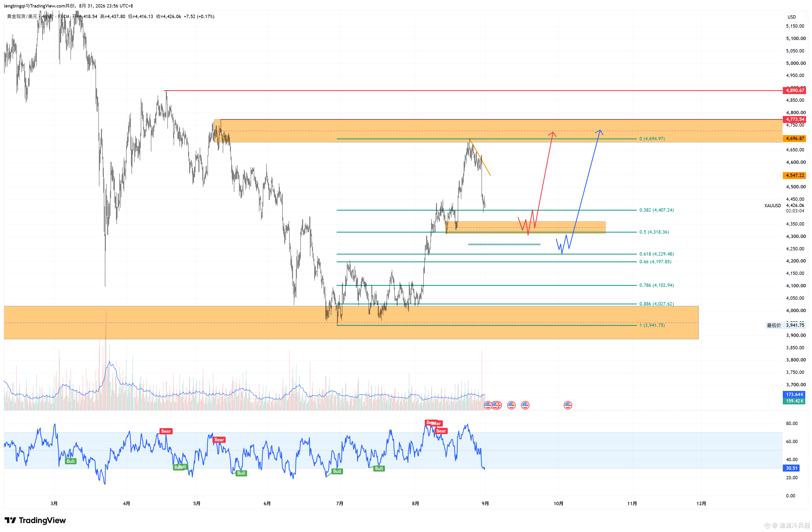Click the +7.52 (+0.17%) change value
This screenshot has height=532, width=812.
pos(199,16)
